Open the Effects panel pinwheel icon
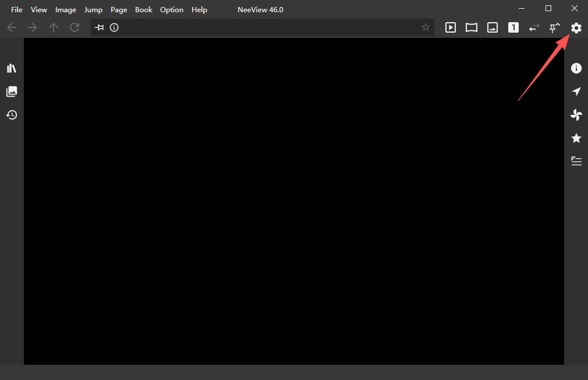Viewport: 588px width, 380px height. 576,115
